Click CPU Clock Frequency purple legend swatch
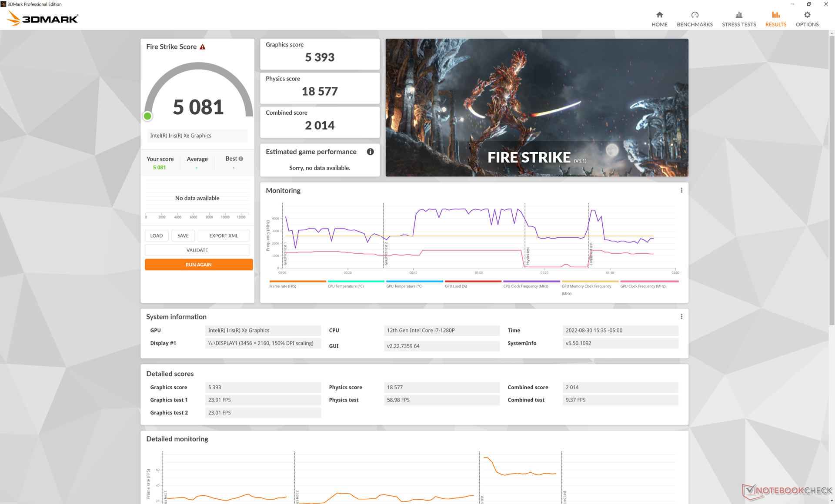The image size is (835, 504). (531, 282)
